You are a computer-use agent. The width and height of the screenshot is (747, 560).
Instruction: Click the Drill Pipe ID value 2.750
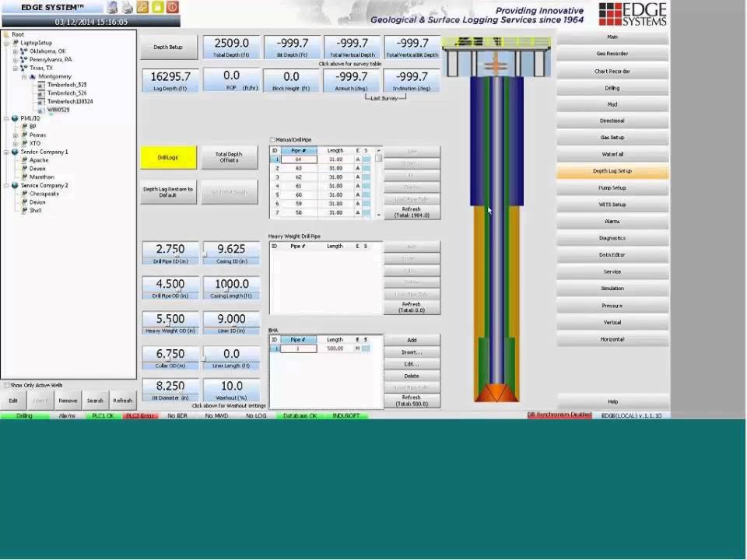tap(170, 249)
